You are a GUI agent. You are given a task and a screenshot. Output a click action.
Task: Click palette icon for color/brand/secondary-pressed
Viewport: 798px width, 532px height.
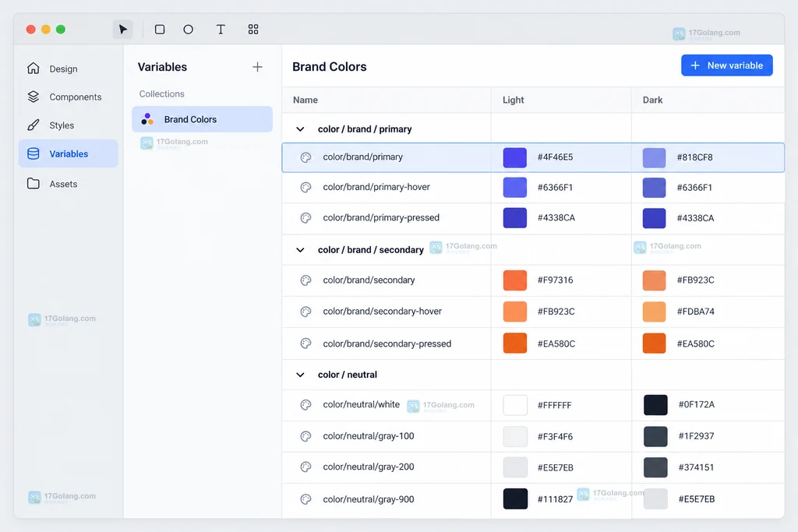(x=305, y=344)
